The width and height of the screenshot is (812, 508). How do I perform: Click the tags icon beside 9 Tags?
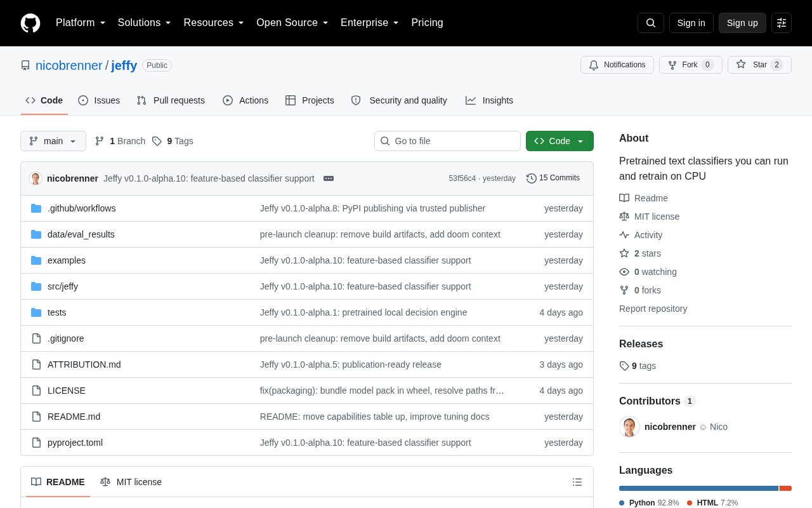(157, 141)
